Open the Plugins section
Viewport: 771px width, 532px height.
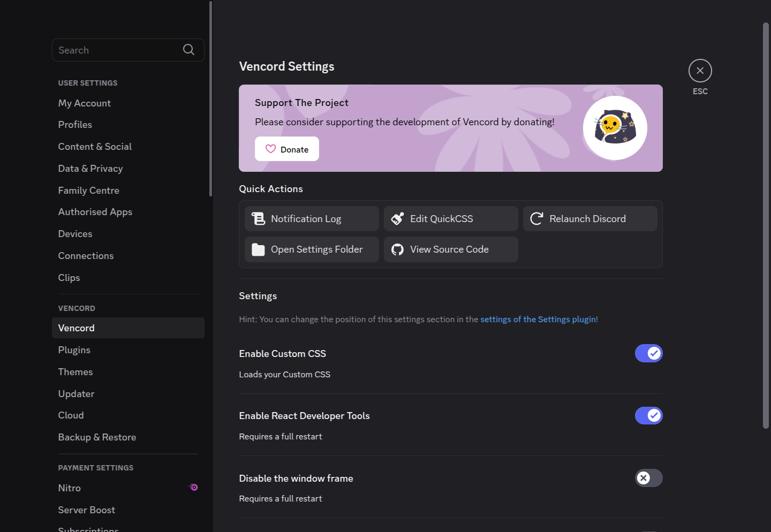pos(74,349)
